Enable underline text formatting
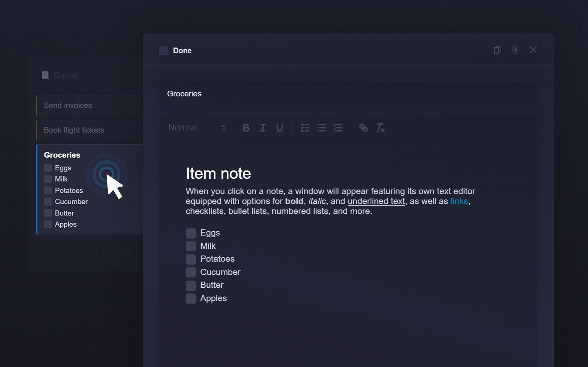This screenshot has width=588, height=367. tap(279, 128)
